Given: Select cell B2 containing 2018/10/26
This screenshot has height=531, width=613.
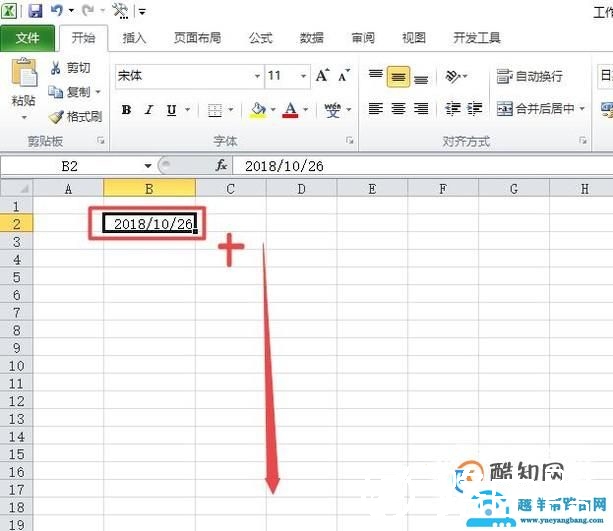Looking at the screenshot, I should click(x=150, y=224).
